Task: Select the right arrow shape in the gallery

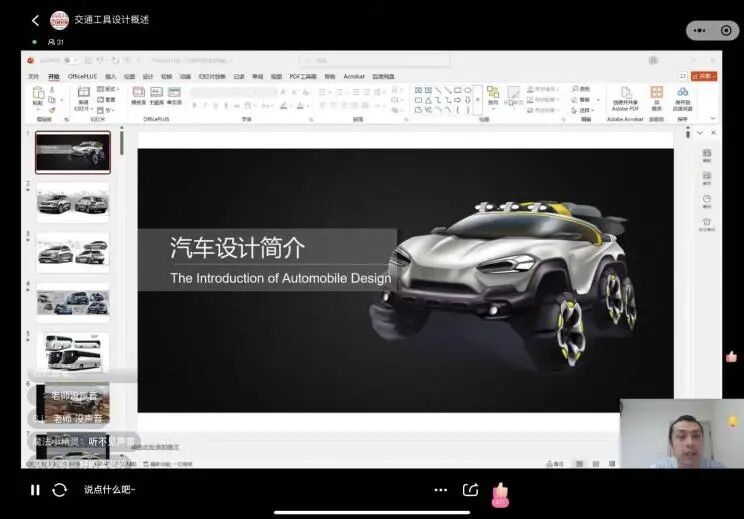Action: (x=457, y=100)
